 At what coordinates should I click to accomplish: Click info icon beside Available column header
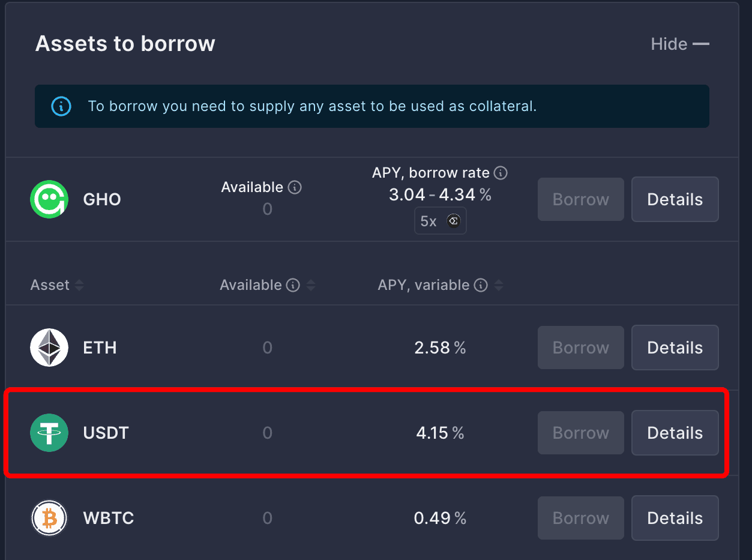[293, 285]
